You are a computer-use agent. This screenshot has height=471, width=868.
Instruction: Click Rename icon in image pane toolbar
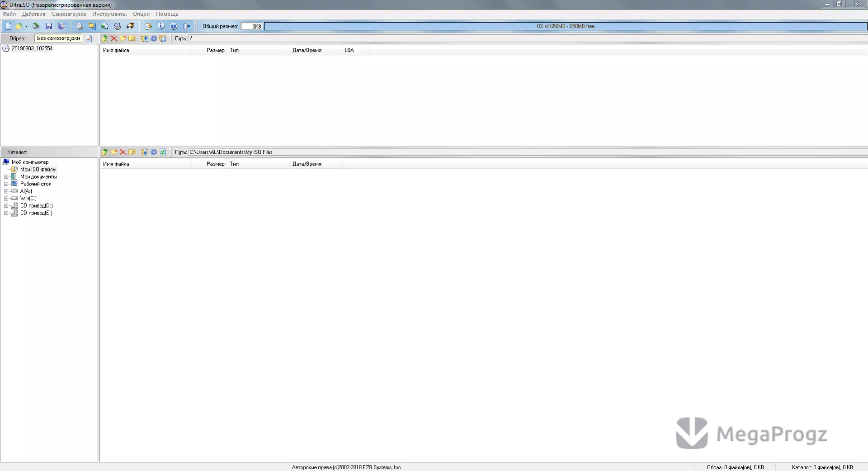pos(132,38)
